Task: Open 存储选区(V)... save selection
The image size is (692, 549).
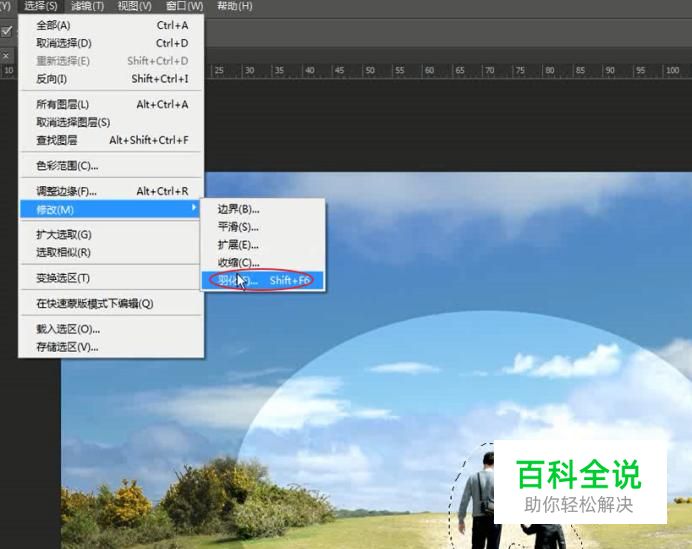Action: coord(111,347)
